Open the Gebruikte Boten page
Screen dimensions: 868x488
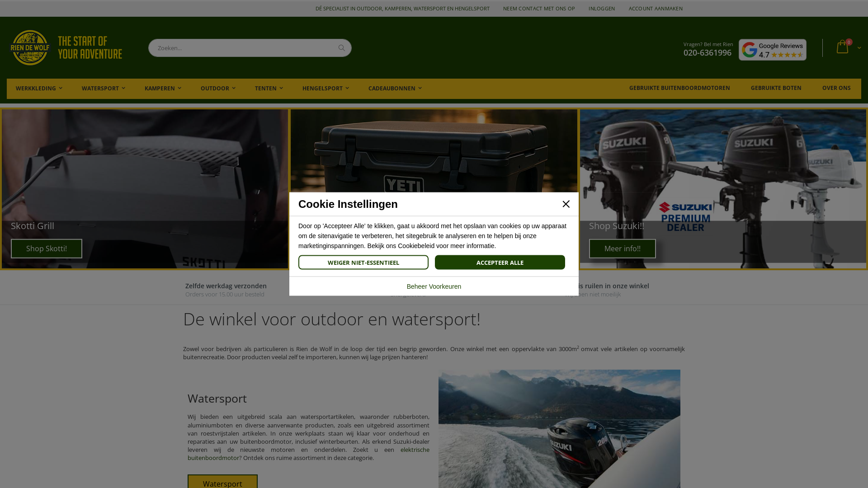tap(776, 88)
